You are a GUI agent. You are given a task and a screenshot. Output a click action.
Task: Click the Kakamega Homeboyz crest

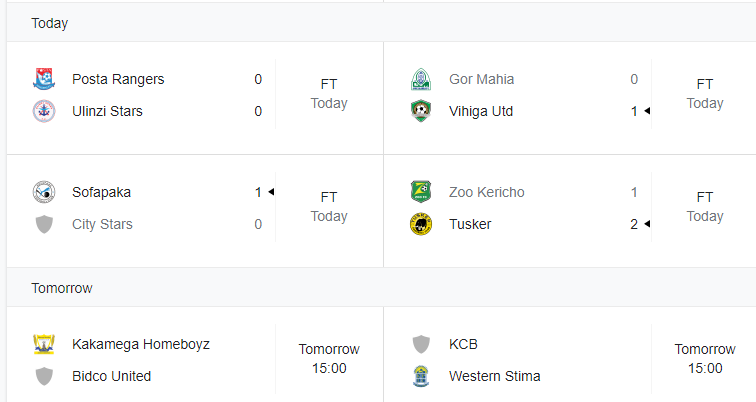coord(44,345)
